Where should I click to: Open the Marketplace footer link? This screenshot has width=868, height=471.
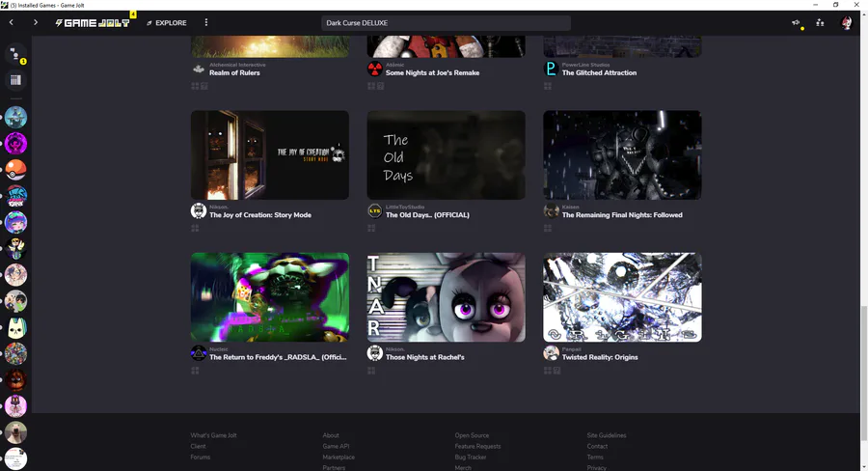[339, 457]
